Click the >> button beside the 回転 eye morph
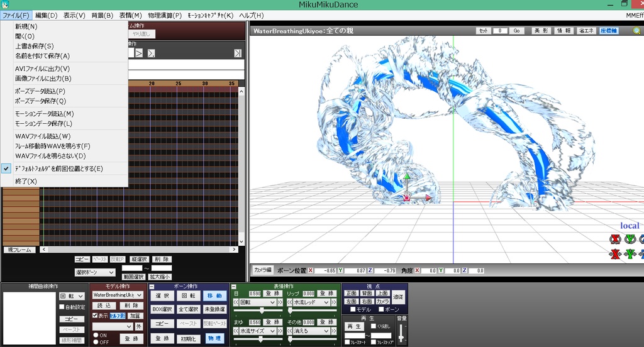The width and height of the screenshot is (644, 347). 280,302
